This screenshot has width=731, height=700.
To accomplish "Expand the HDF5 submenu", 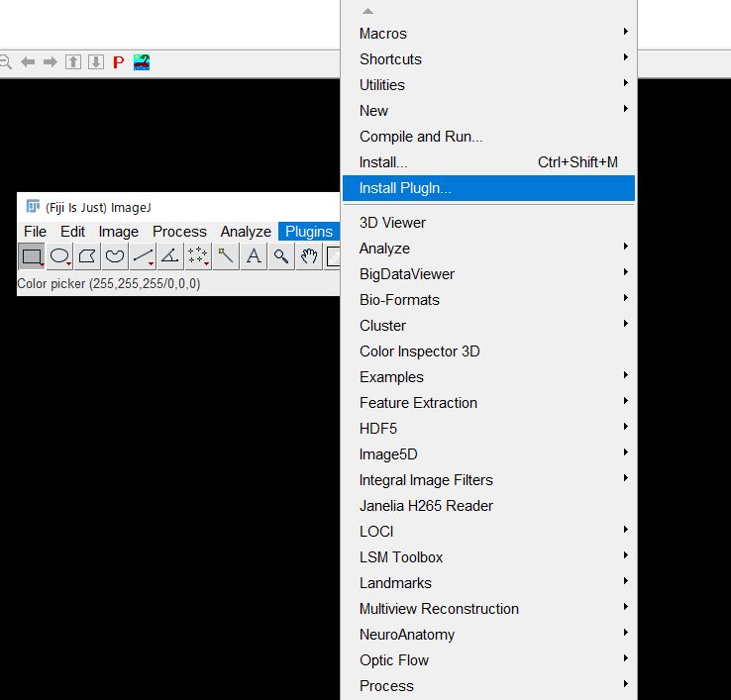I will 488,429.
